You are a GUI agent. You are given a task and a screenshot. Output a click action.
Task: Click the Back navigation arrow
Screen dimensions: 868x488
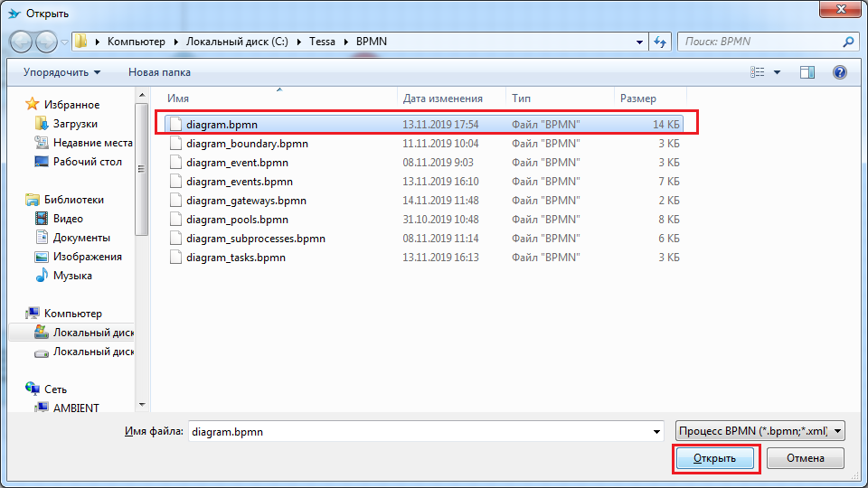(x=22, y=42)
